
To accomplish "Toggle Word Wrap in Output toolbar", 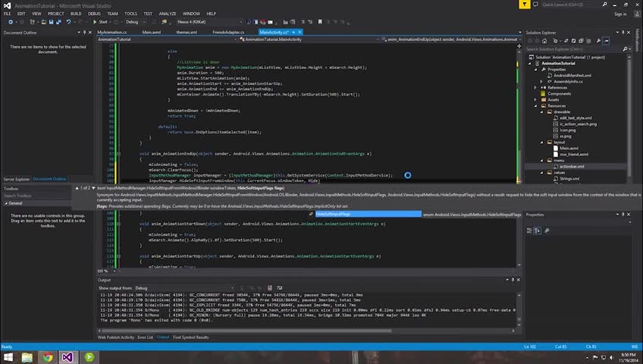I will coord(280,287).
